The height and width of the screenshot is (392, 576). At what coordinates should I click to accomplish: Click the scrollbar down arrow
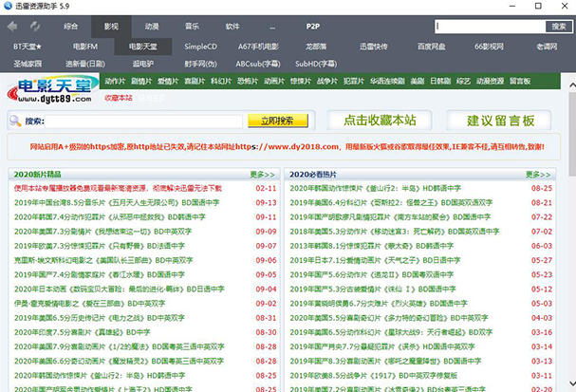(572, 383)
